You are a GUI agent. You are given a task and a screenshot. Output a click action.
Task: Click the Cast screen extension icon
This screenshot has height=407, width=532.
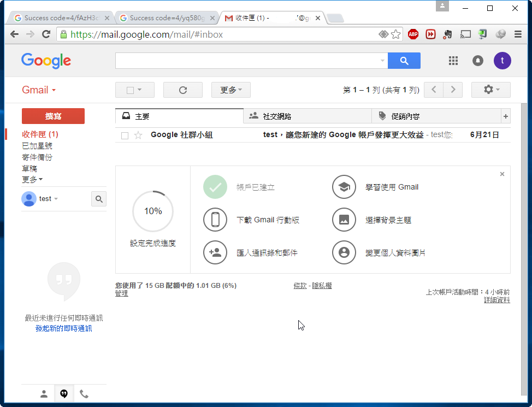pos(465,34)
